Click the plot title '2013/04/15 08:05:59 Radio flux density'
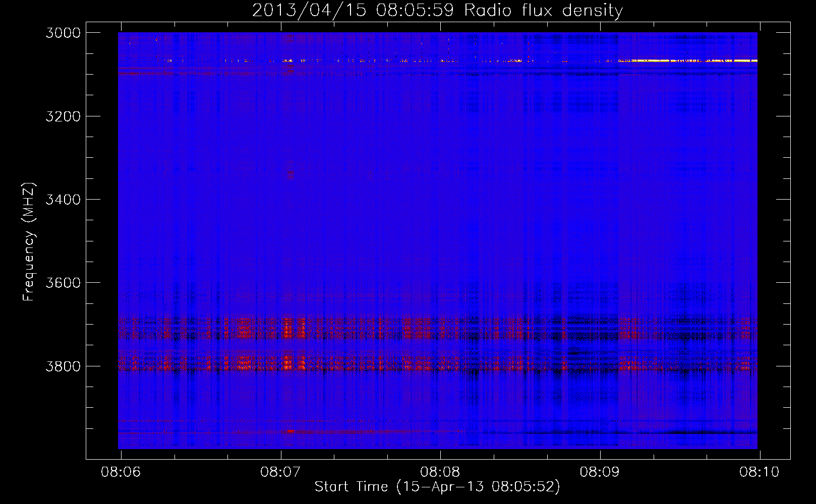 (x=437, y=11)
